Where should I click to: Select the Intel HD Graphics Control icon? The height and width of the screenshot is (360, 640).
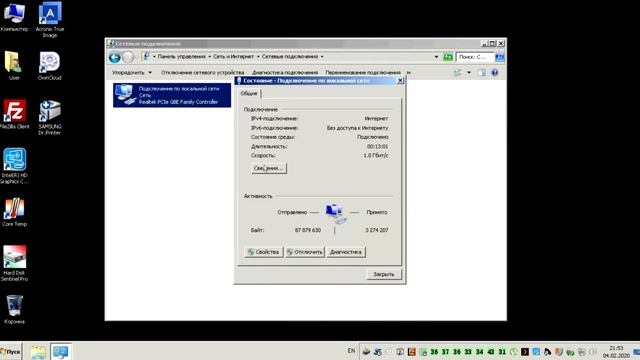(14, 166)
